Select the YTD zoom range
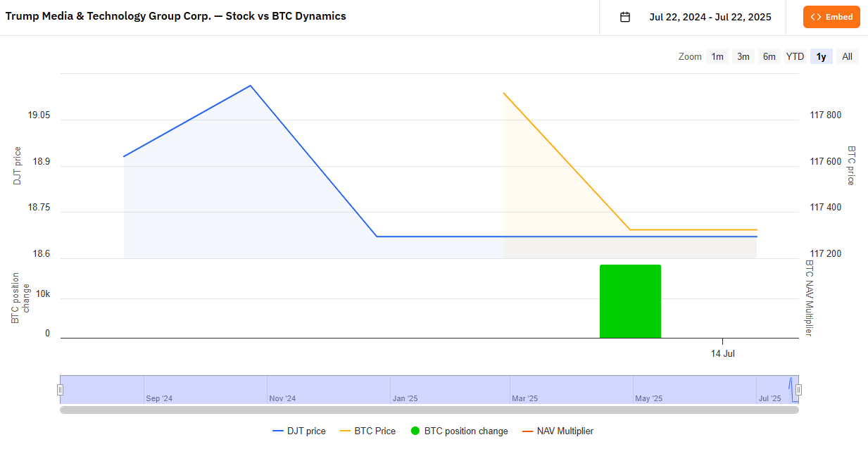This screenshot has height=449, width=868. tap(795, 57)
